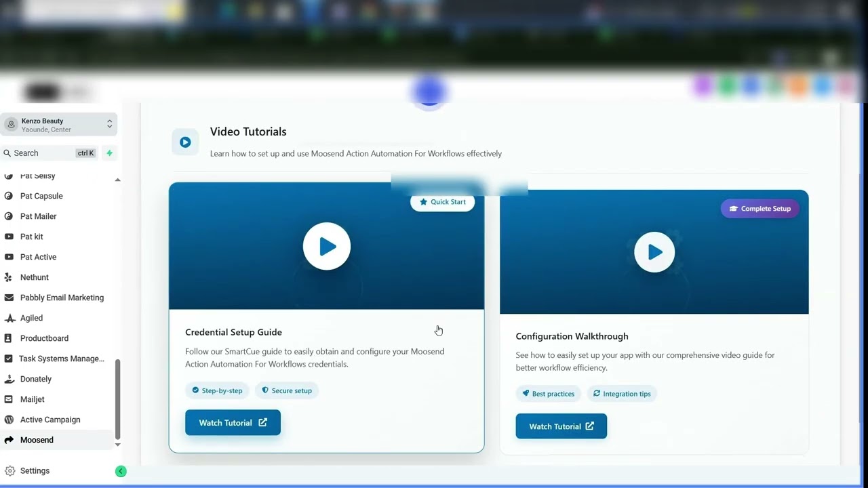Image resolution: width=868 pixels, height=488 pixels.
Task: Click the Quick Start badge
Action: click(442, 202)
